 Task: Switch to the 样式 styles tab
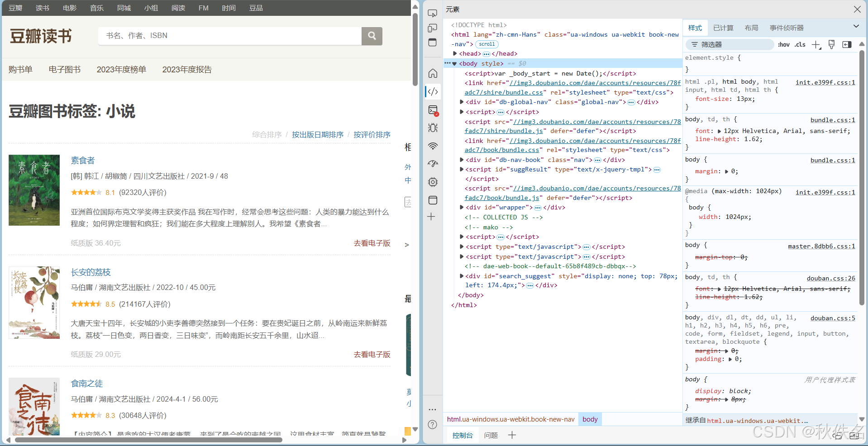695,28
